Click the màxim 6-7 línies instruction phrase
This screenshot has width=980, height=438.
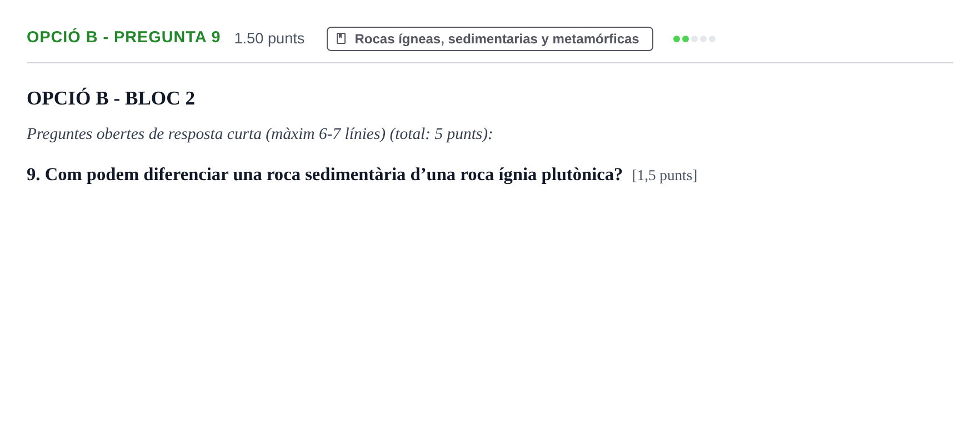point(326,134)
